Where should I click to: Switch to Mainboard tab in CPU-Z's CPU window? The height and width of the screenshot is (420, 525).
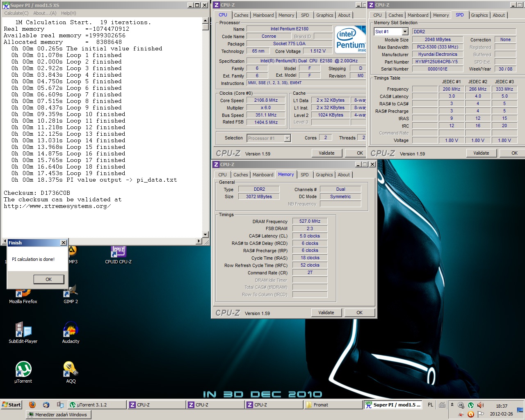click(263, 15)
